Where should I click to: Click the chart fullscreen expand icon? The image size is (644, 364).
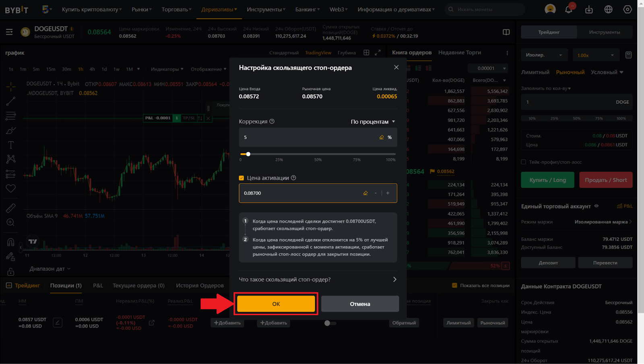(378, 53)
